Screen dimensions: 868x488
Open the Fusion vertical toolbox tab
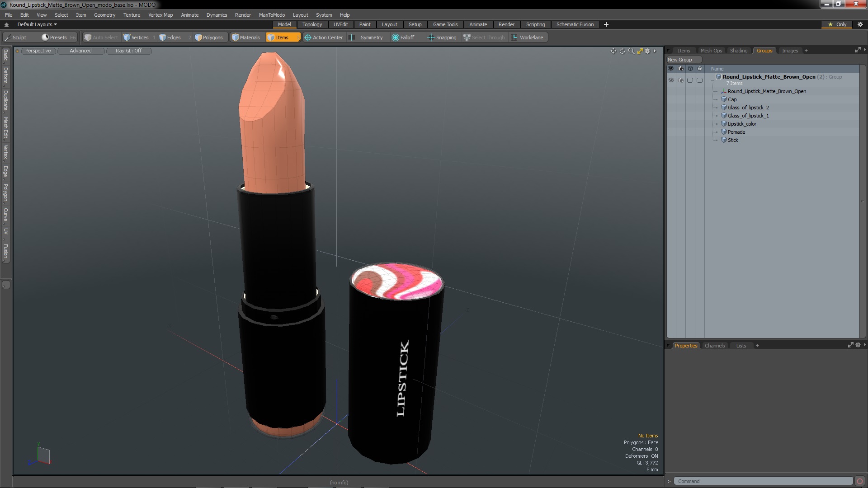(x=5, y=251)
